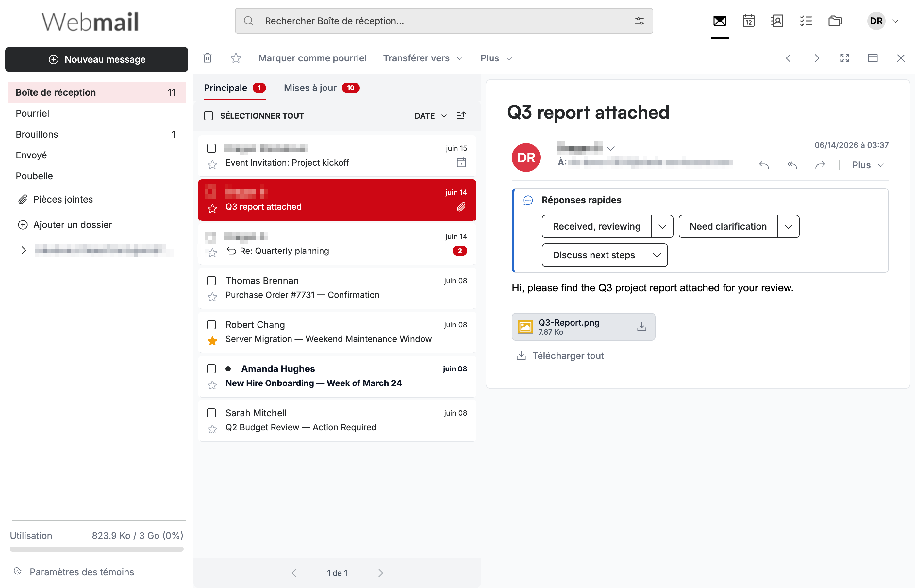Viewport: 915px width, 588px height.
Task: Open the Tasks checklist icon
Action: (806, 21)
